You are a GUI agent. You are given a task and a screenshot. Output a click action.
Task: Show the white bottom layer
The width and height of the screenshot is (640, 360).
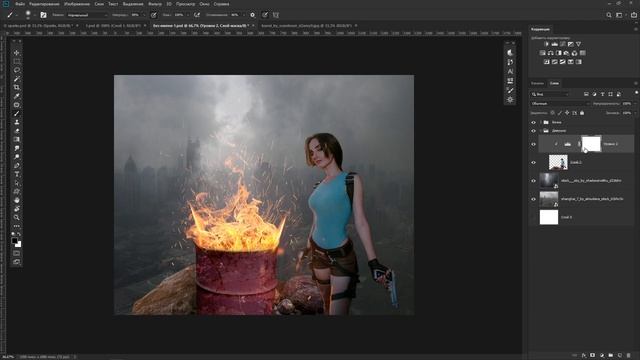click(533, 217)
